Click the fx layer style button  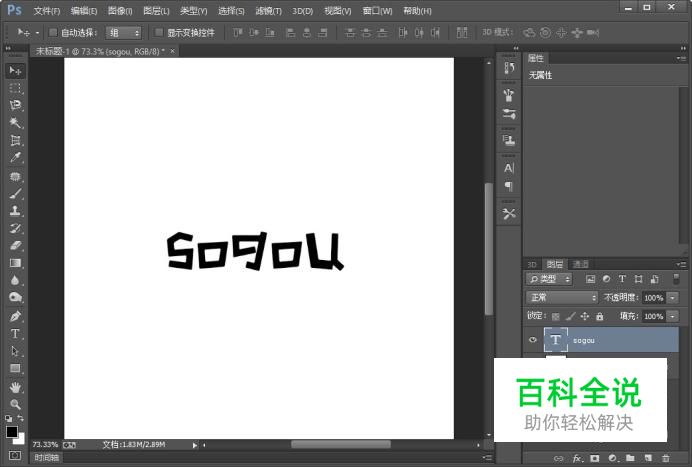577,458
